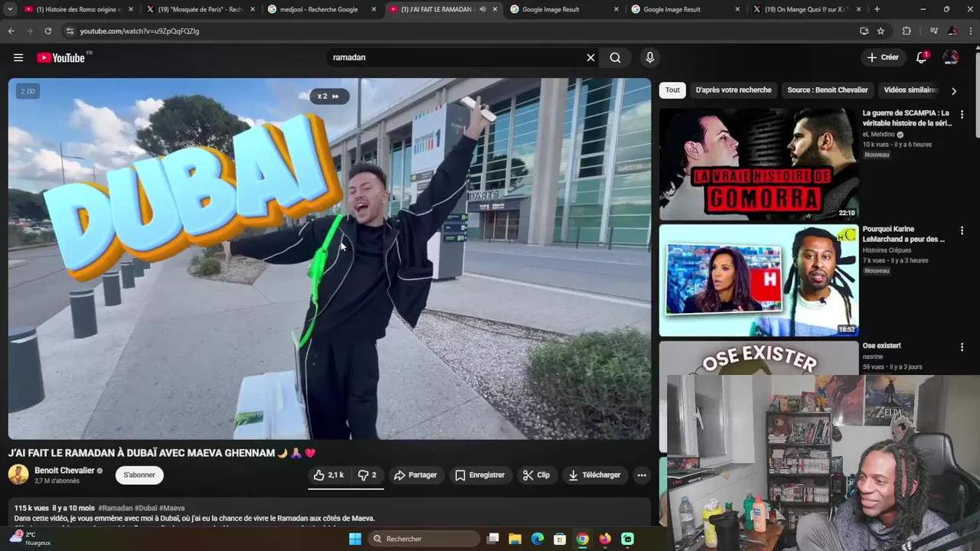This screenshot has height=551, width=980.
Task: Open the notifications bell
Action: click(x=922, y=57)
